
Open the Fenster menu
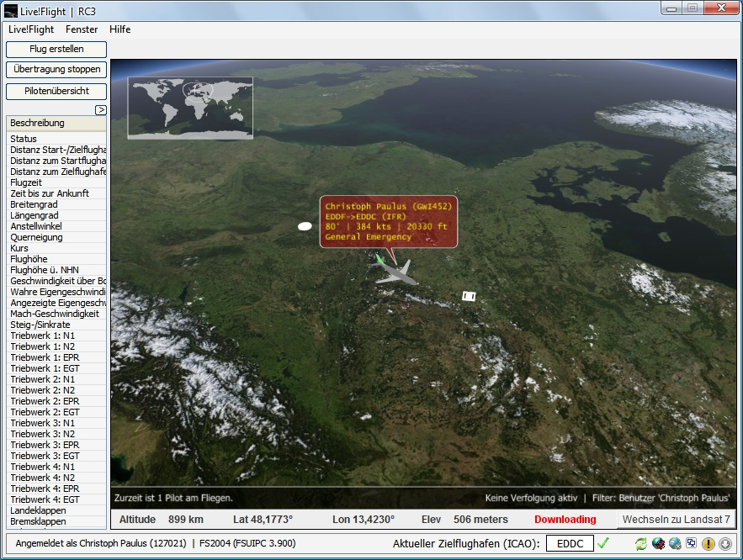coord(82,29)
